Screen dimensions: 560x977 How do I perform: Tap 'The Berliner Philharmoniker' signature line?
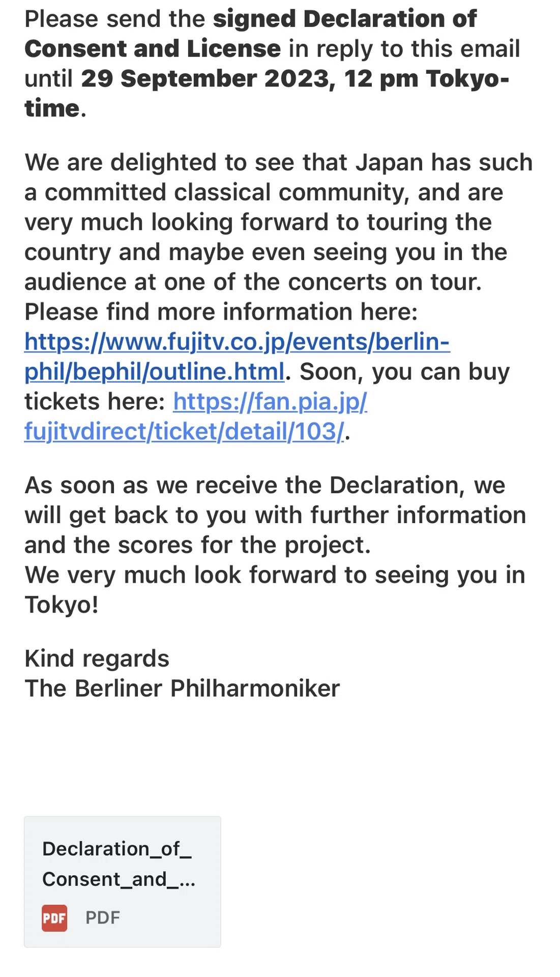pyautogui.click(x=182, y=688)
